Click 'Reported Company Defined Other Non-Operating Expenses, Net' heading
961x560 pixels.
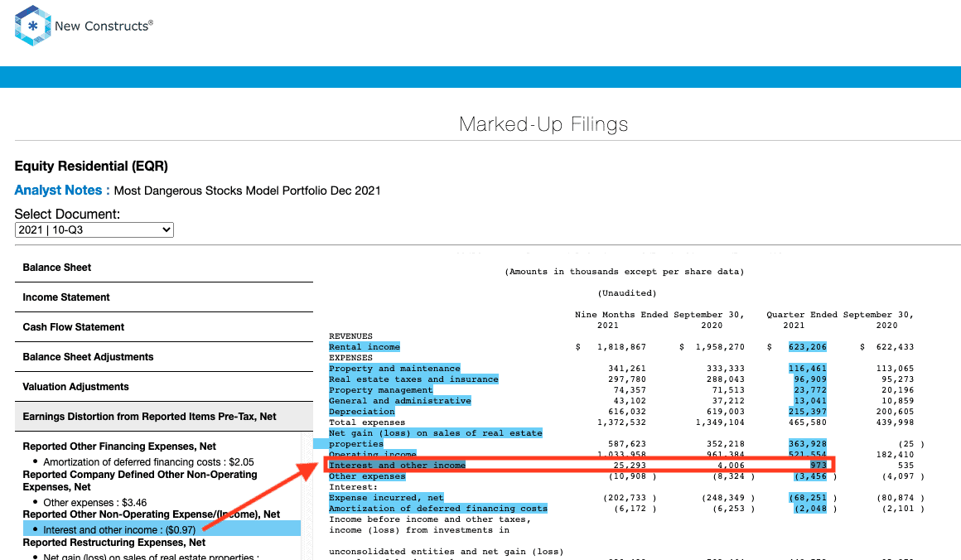[x=140, y=480]
